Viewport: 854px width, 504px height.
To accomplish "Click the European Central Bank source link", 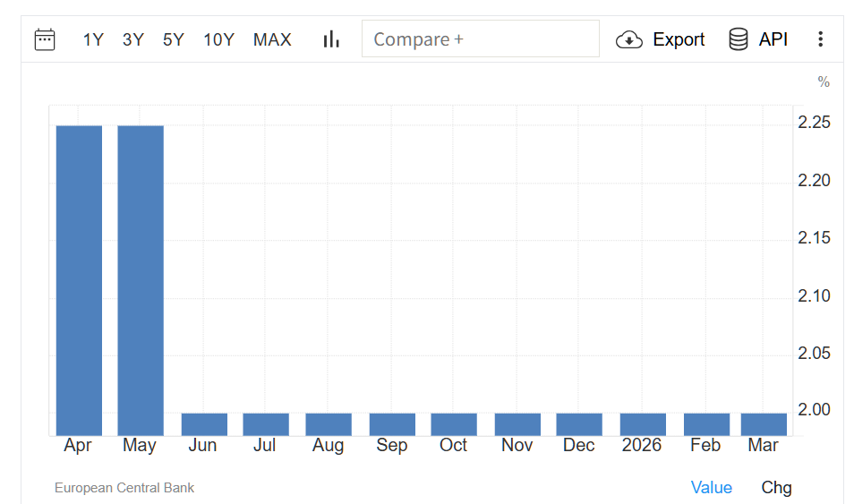I will click(124, 488).
